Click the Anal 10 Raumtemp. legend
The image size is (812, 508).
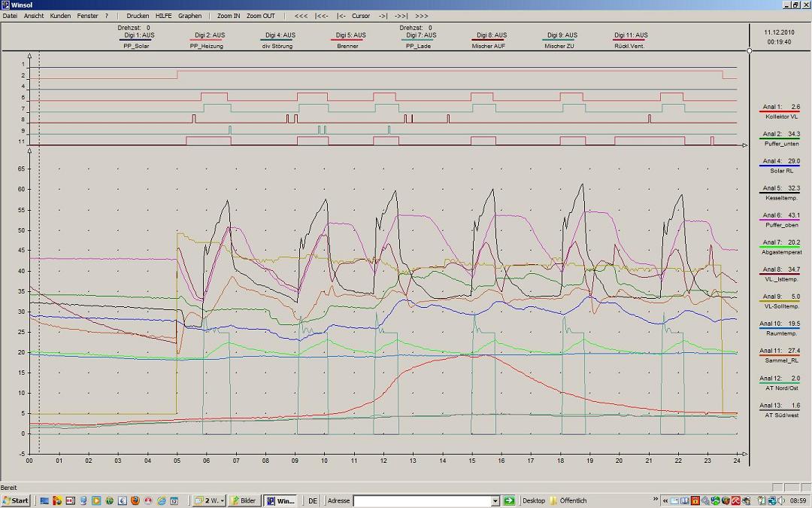point(780,328)
